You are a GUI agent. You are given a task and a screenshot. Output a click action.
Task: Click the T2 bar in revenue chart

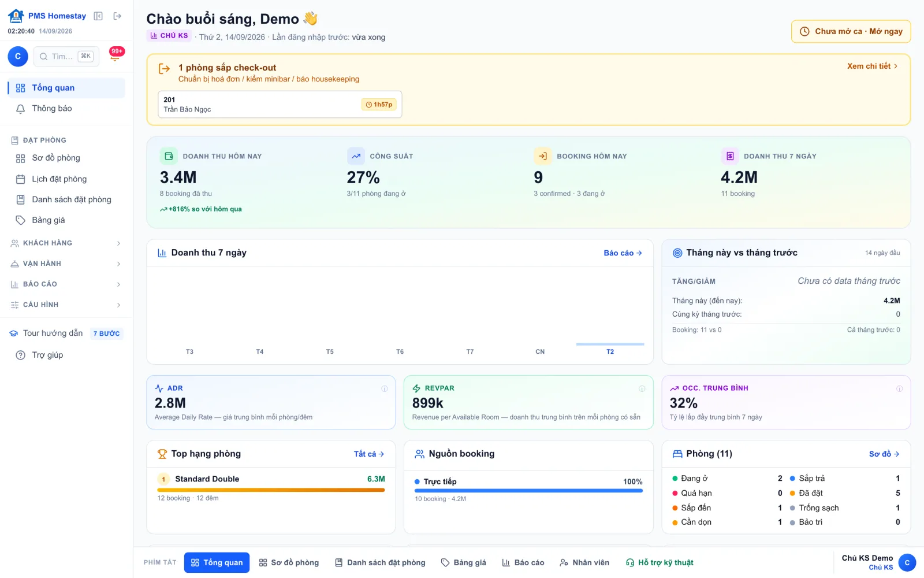[610, 344]
